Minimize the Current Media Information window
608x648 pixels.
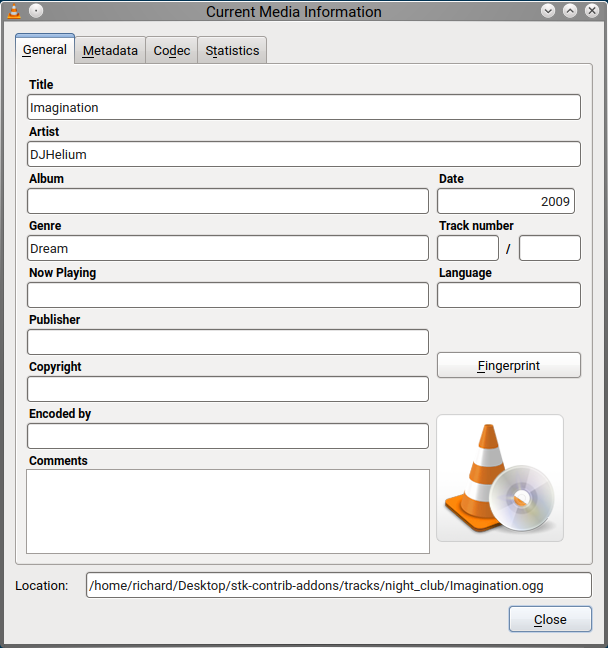548,12
